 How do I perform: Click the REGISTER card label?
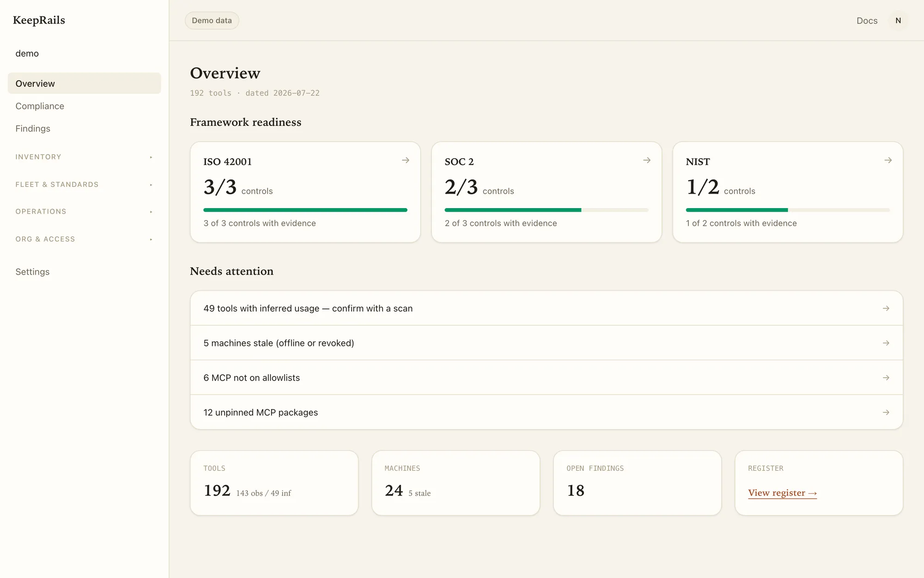tap(766, 468)
